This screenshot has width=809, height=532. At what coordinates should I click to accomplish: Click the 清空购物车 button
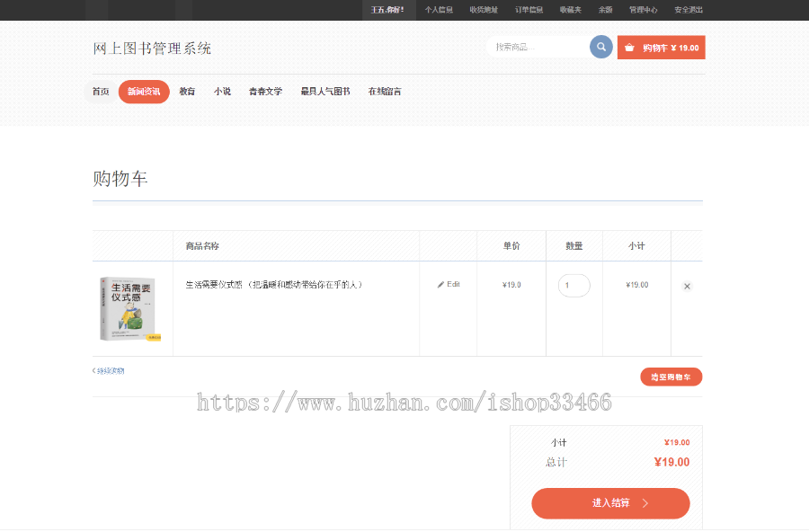point(671,377)
